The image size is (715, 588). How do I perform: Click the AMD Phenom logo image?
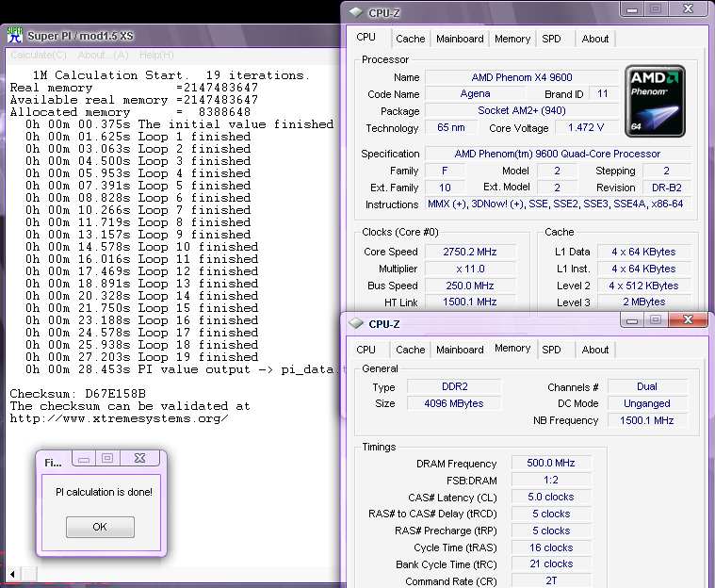pyautogui.click(x=655, y=101)
